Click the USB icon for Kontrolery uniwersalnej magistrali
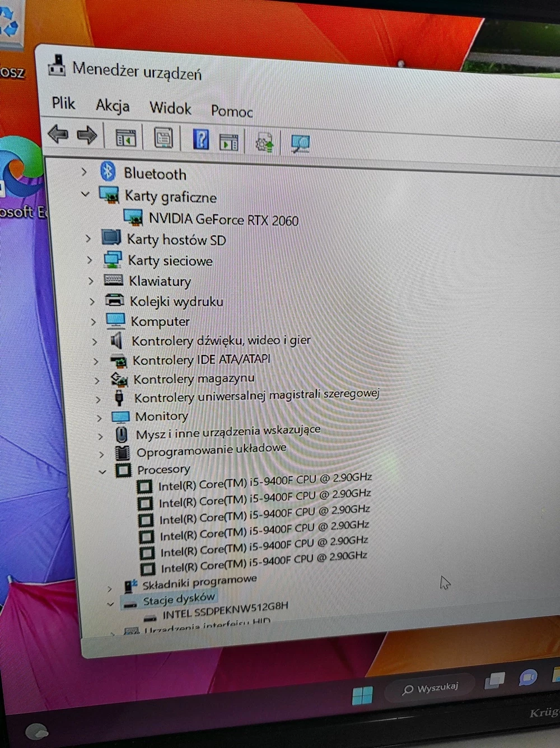Screen dimensions: 560x748 coord(119,398)
